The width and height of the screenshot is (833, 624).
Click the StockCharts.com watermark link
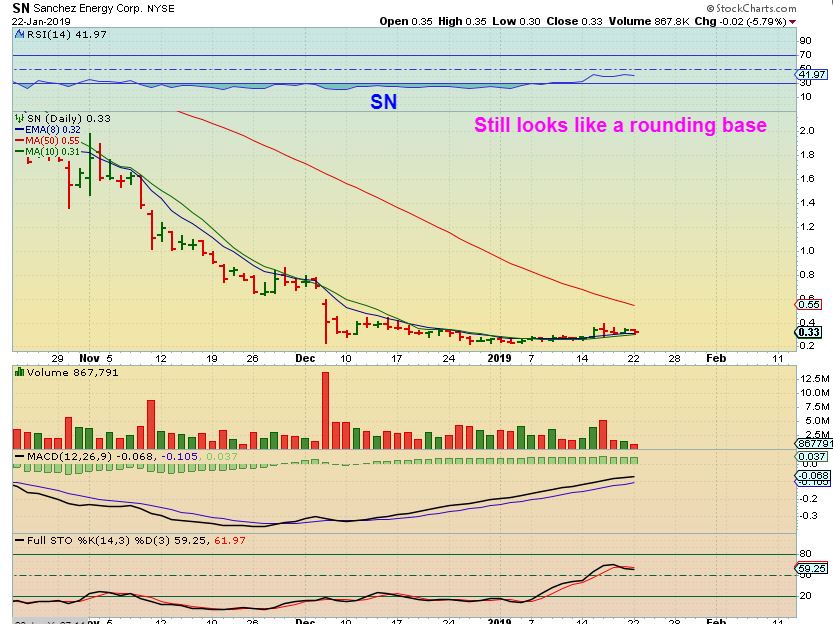point(752,8)
